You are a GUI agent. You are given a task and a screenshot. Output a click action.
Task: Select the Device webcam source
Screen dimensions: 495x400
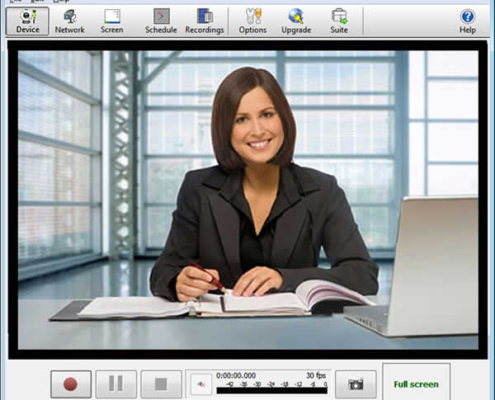[28, 21]
